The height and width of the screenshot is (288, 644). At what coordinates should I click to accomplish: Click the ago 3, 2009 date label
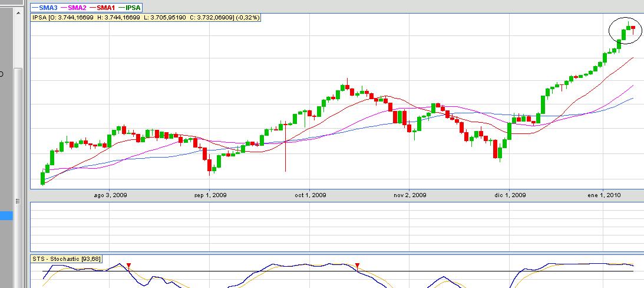(x=110, y=195)
